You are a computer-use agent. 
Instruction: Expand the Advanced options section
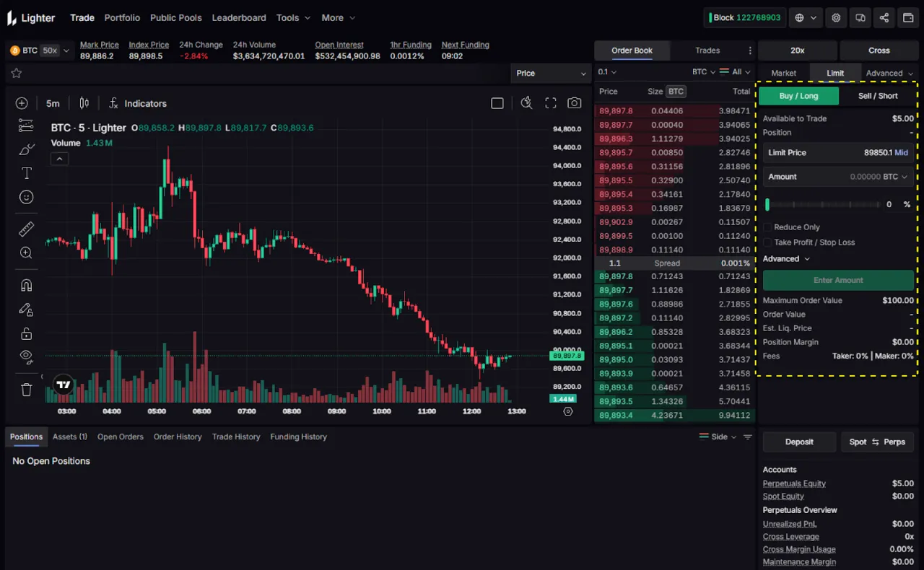pyautogui.click(x=786, y=259)
